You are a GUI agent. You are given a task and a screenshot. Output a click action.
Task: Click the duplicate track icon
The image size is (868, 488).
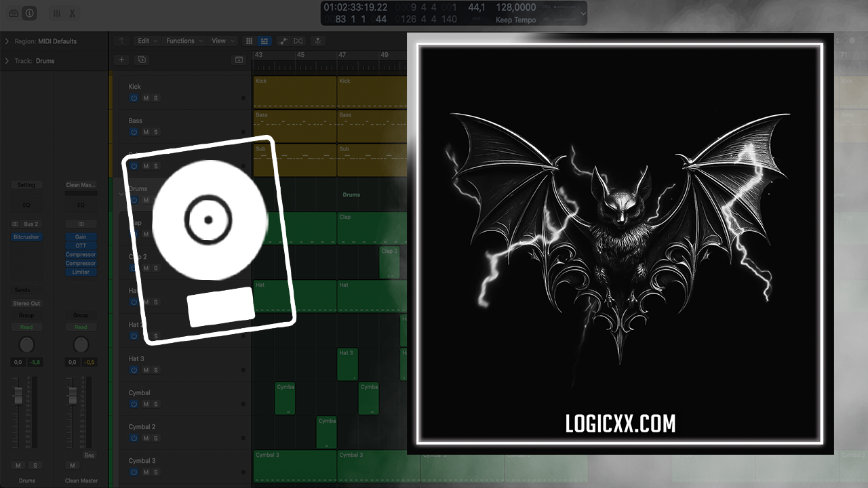click(142, 60)
